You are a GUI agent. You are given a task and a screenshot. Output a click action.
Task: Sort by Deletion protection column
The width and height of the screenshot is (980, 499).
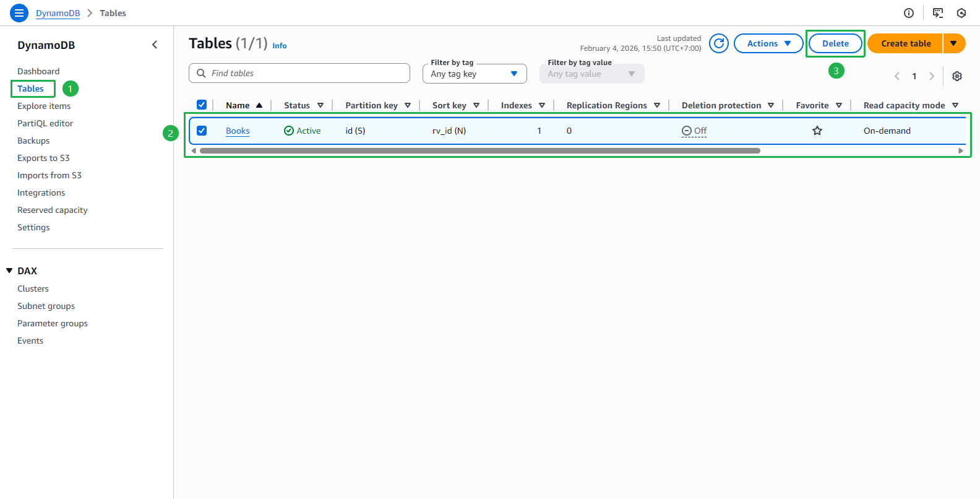point(771,105)
